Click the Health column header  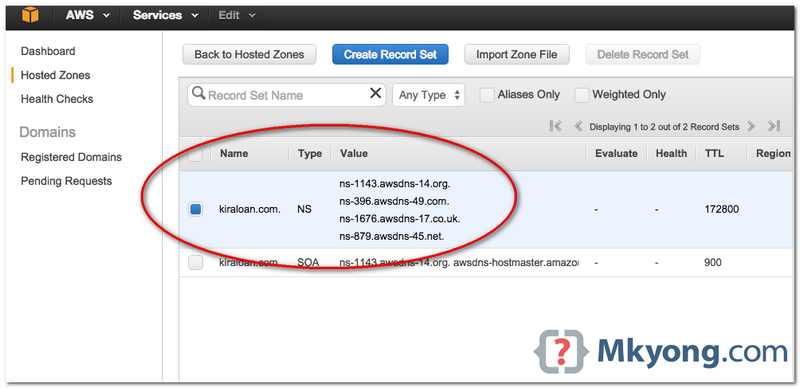click(671, 154)
